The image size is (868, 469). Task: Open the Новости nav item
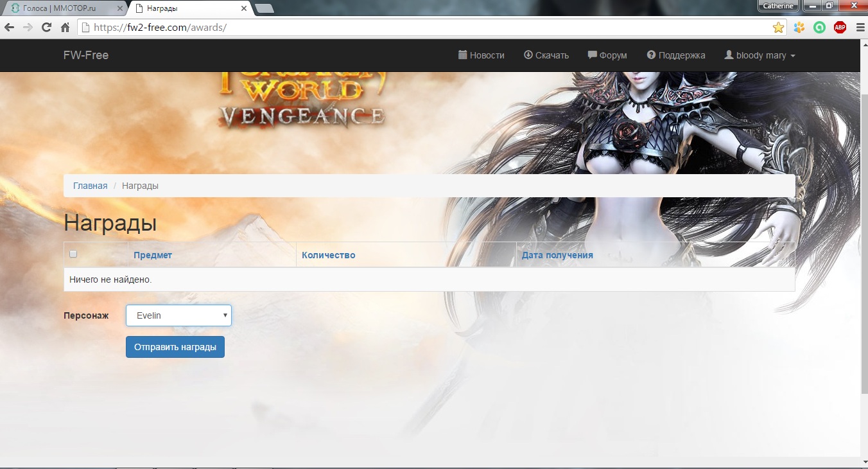(x=482, y=55)
